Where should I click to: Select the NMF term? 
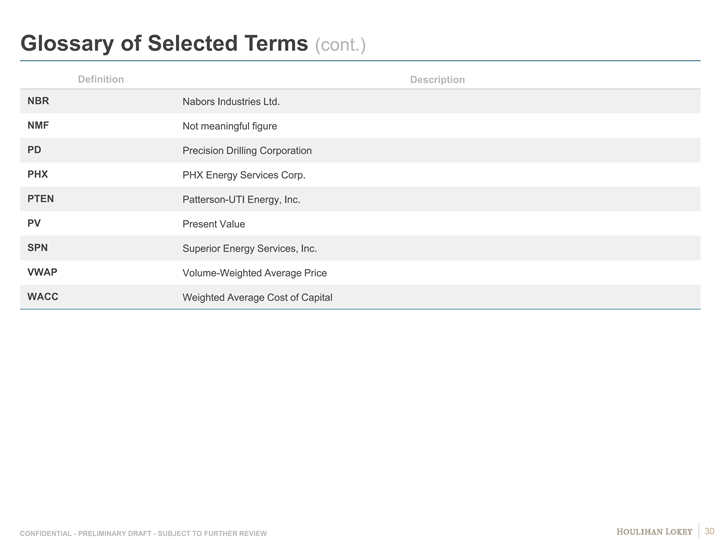coord(38,126)
